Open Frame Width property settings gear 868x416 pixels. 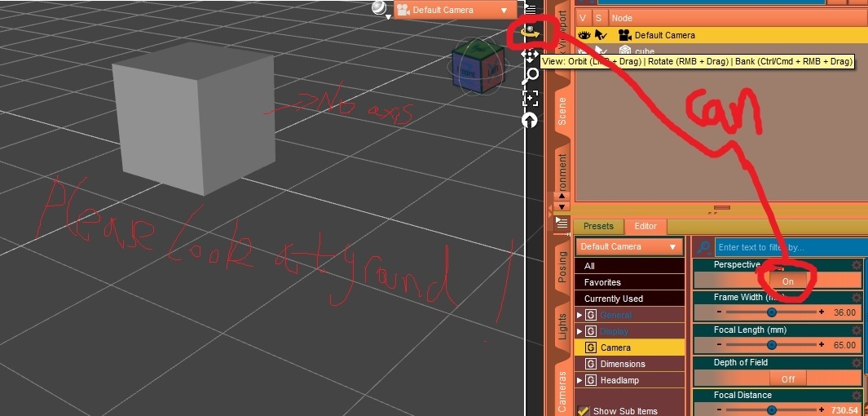857,298
